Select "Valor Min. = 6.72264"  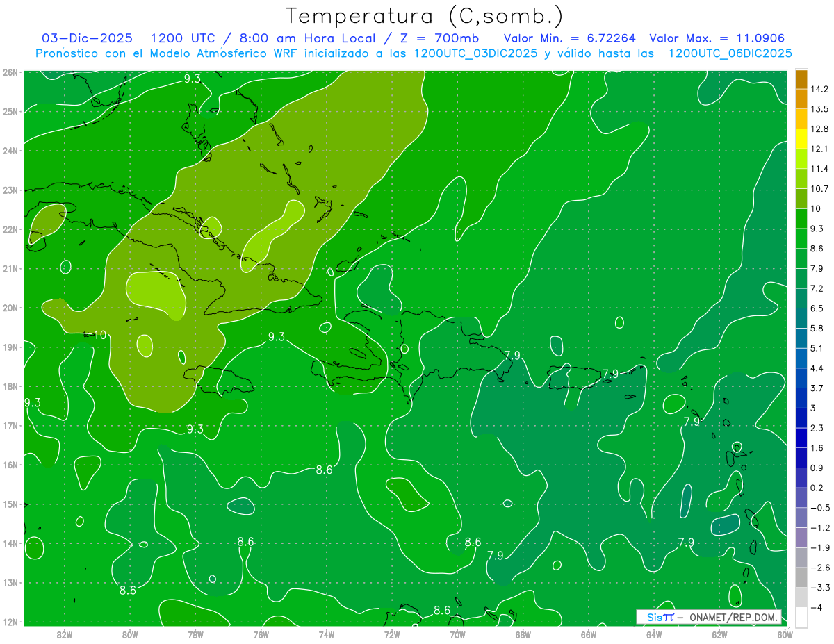569,38
